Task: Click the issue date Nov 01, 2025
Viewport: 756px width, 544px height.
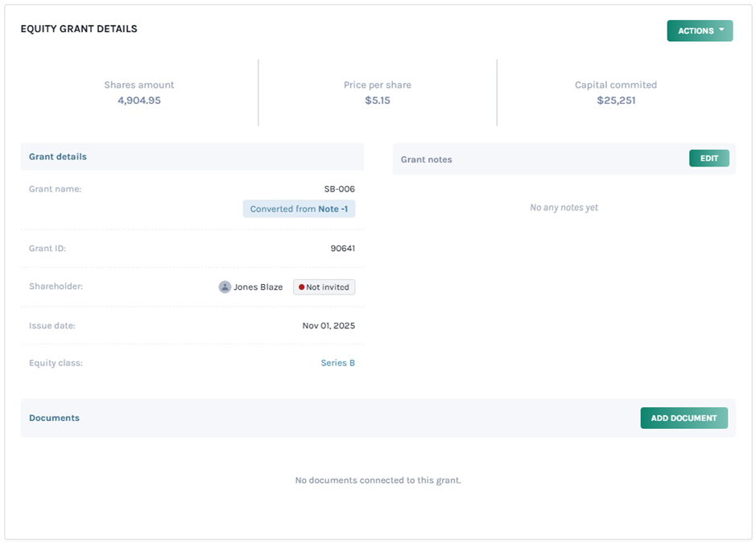Action: click(328, 326)
